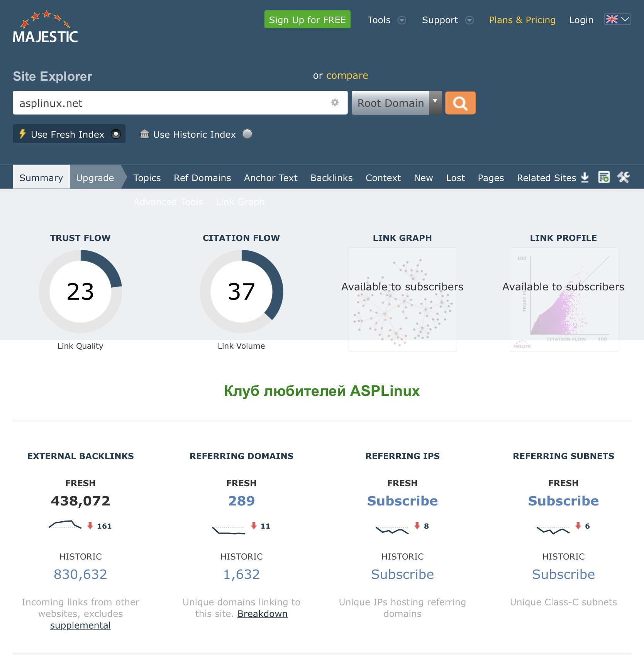Click the download arrow icon
Viewport: 644px width, 663px height.
tap(585, 177)
